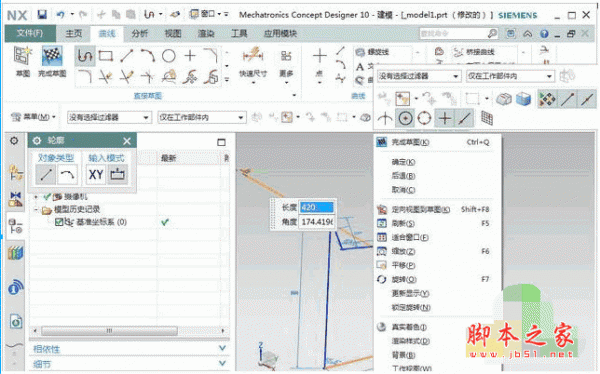Switch to the 应用模块 tab

tap(280, 34)
